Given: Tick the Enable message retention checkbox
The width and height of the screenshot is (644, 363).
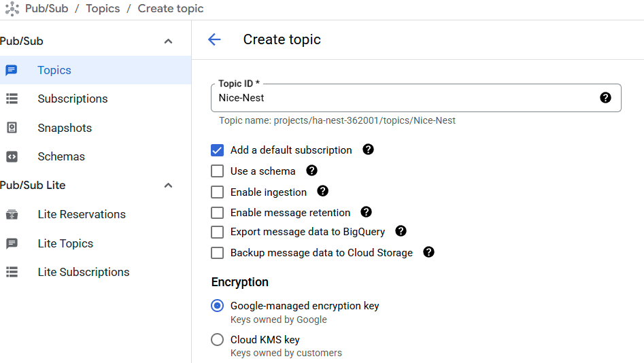Looking at the screenshot, I should (217, 213).
